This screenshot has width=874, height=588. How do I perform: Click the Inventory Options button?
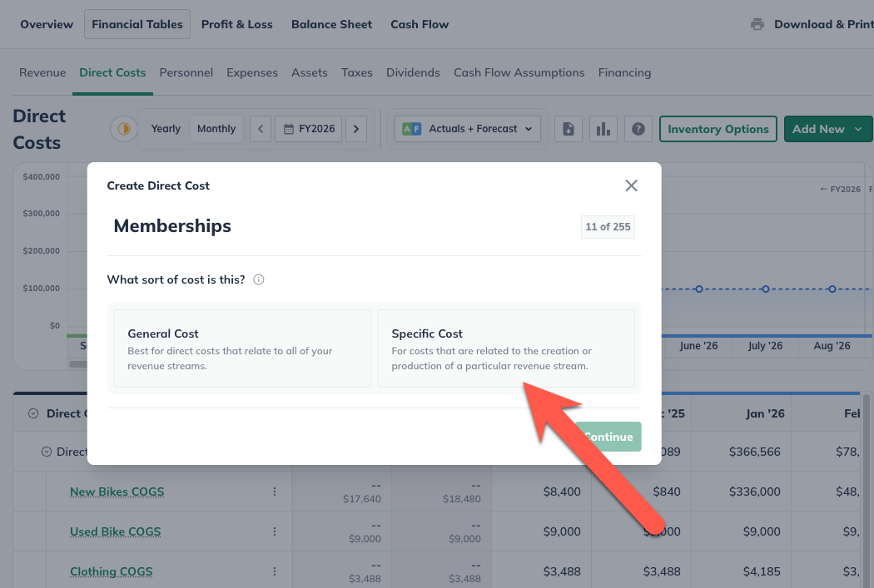[x=718, y=129]
